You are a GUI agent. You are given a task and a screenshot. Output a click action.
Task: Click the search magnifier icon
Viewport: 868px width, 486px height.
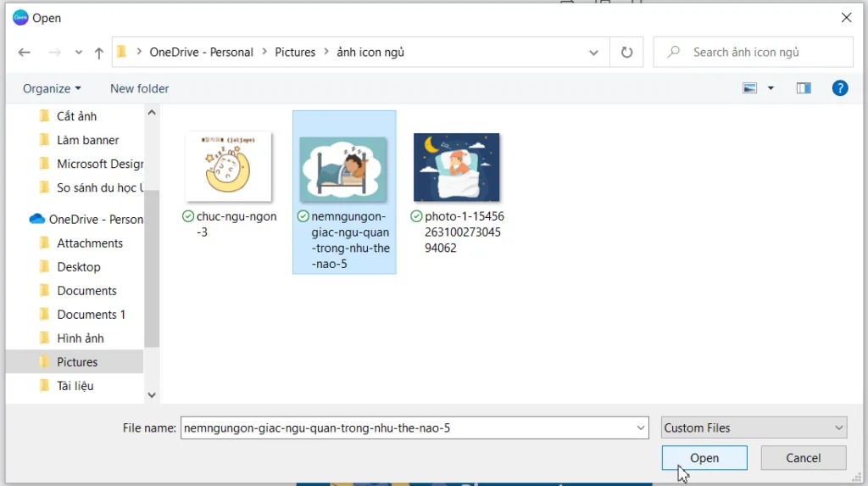[674, 52]
